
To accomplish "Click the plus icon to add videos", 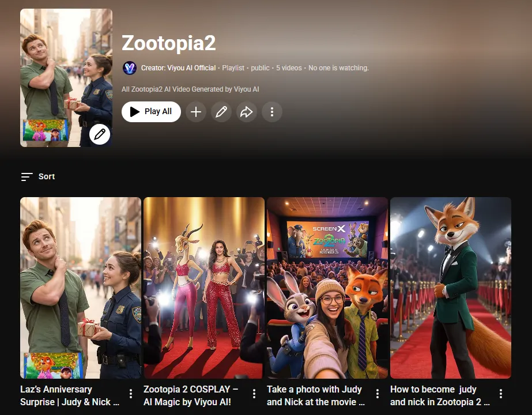I will pyautogui.click(x=196, y=112).
